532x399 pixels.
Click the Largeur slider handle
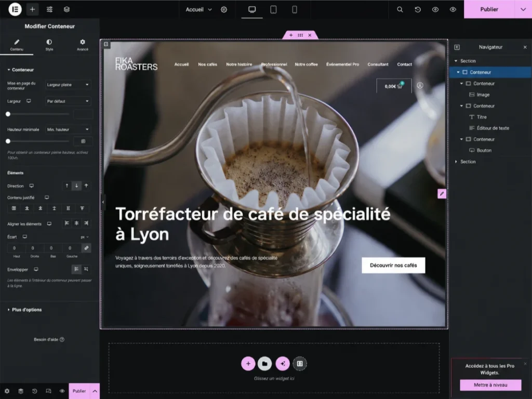point(8,114)
